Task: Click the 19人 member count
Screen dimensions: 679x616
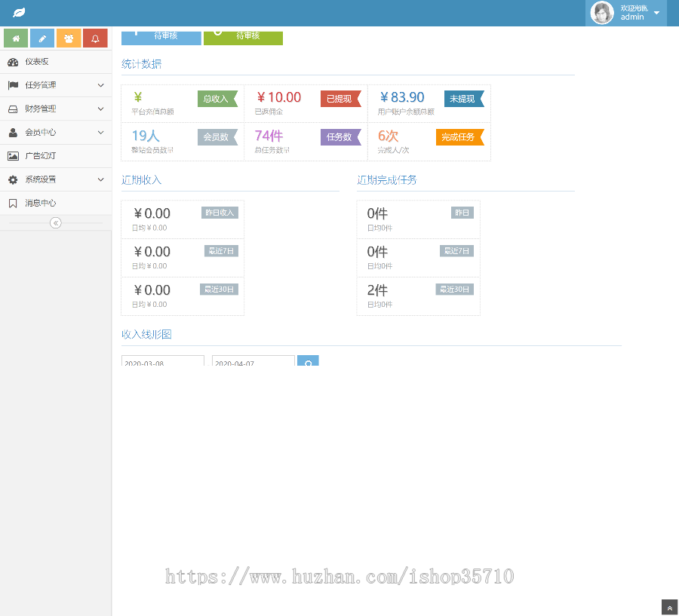Action: pos(146,136)
